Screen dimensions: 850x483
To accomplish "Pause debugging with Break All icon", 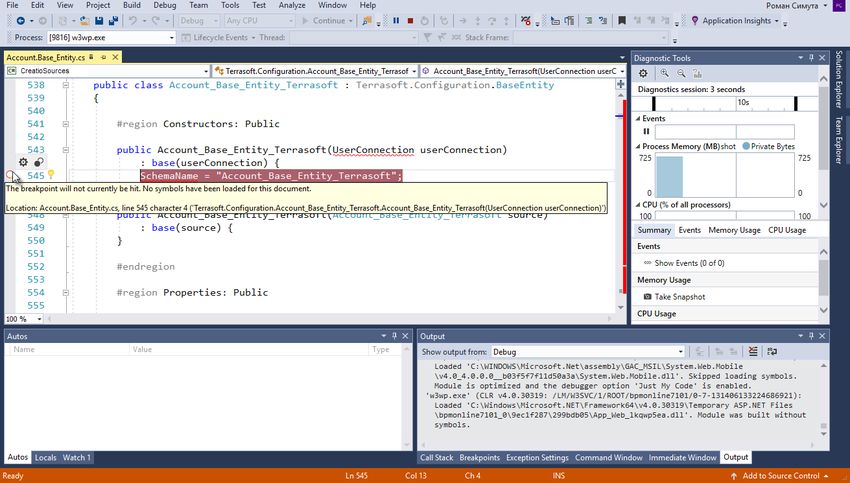I will click(396, 21).
